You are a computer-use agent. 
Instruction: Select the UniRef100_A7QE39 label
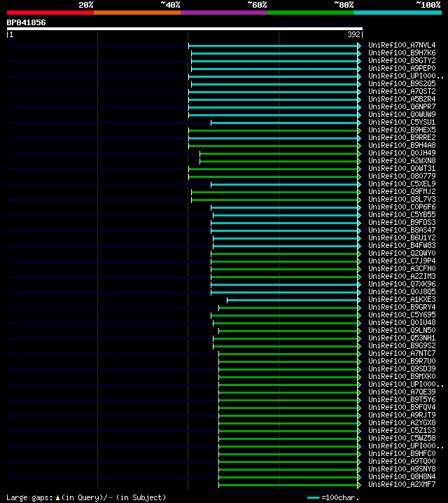click(x=402, y=392)
